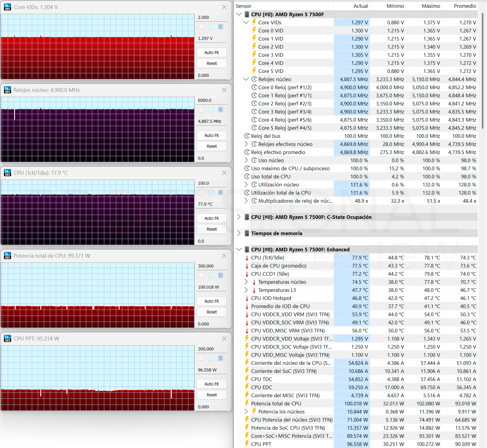Toggle white box in CPU PPT graph

pos(201,358)
